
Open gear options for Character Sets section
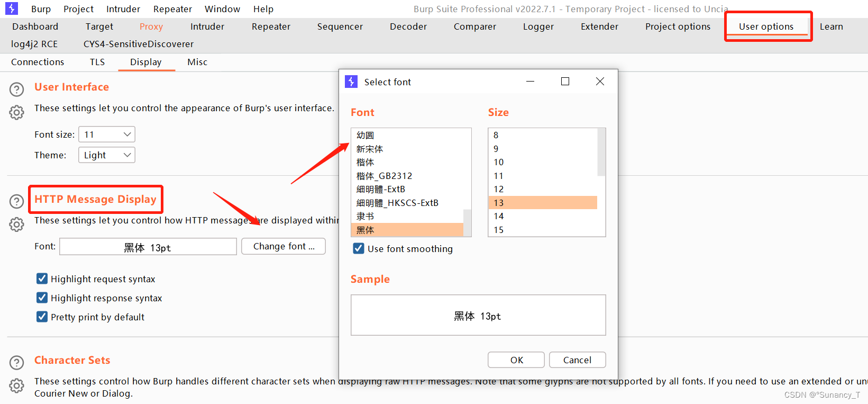[x=16, y=385]
